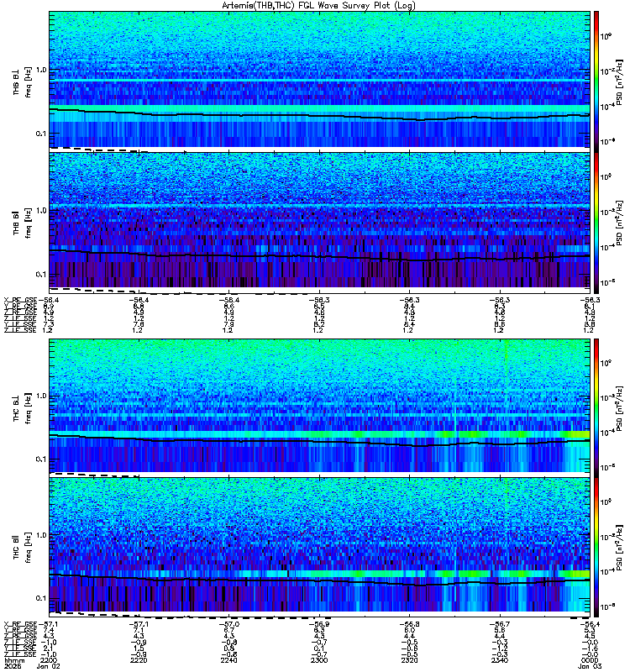Screen dimensions: 630x672
Task: Select the THB B-parallel color bar
Action: pyautogui.click(x=596, y=223)
